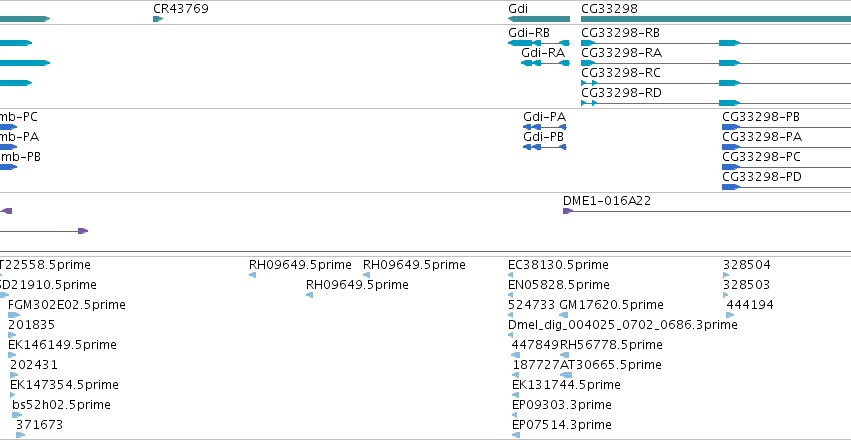Viewport: 851px width, 440px height.
Task: Select the Gdi-RA transcript label
Action: tap(543, 53)
